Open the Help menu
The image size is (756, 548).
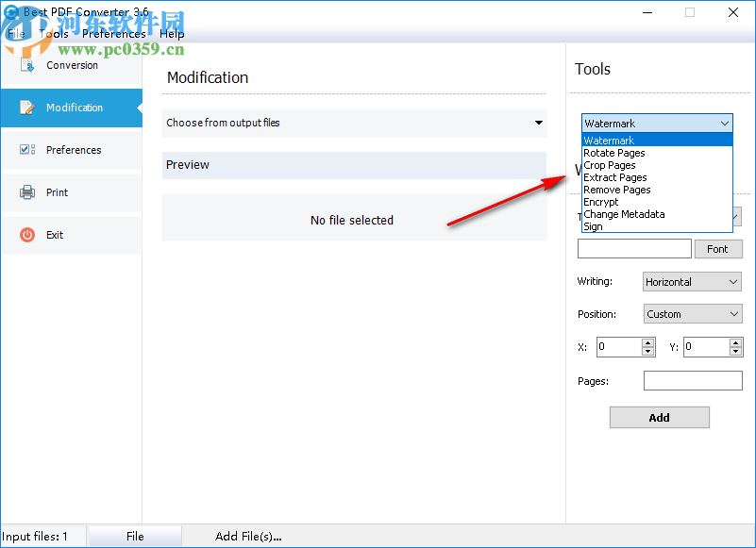(172, 33)
